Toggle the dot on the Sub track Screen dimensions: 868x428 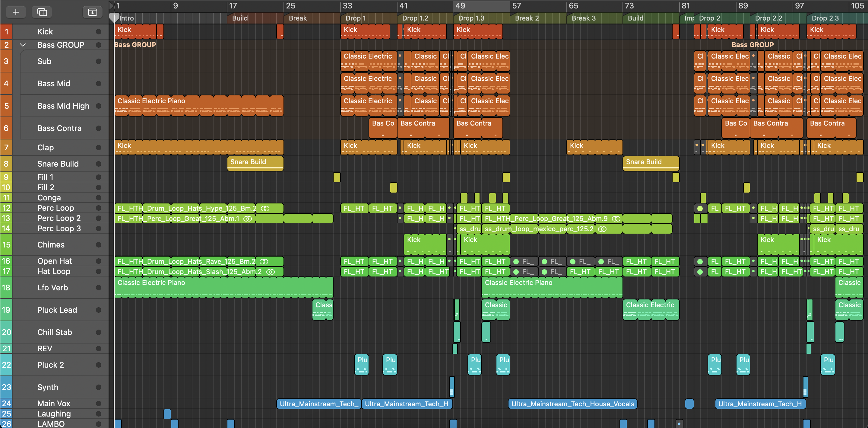pyautogui.click(x=98, y=61)
